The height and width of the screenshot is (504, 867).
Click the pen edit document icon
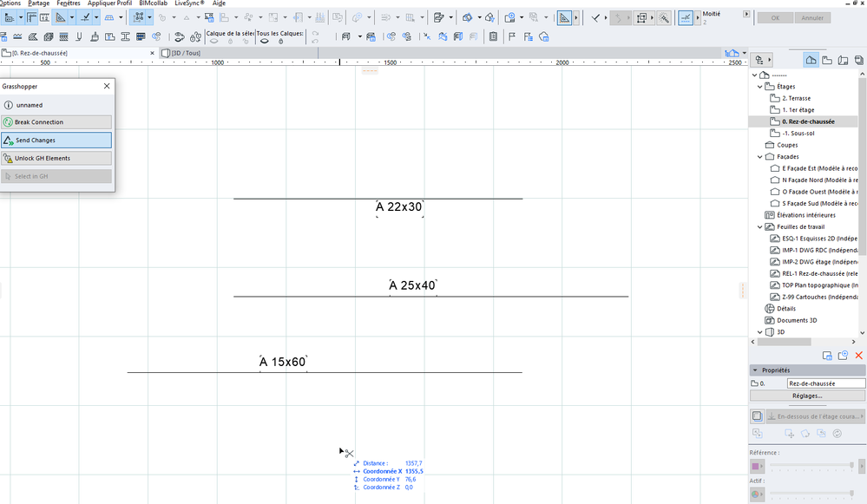tap(439, 18)
